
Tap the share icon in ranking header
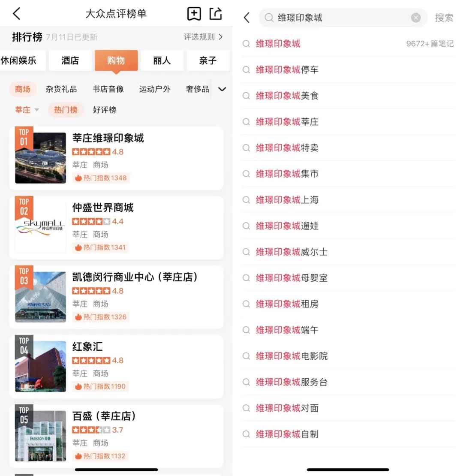point(216,14)
